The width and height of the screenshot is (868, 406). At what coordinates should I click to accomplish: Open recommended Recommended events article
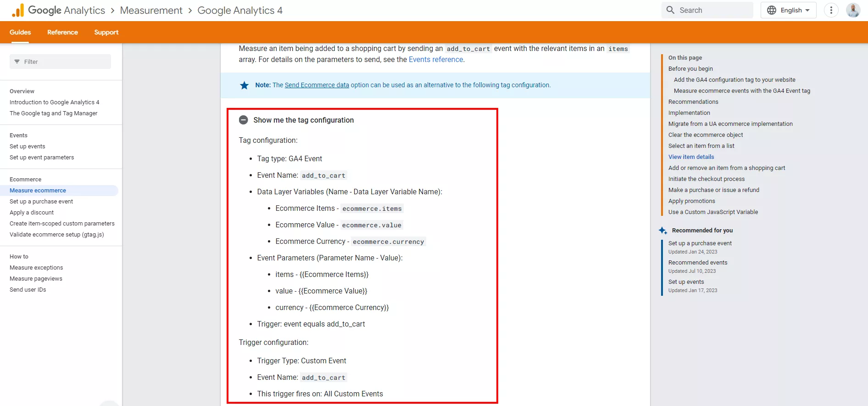698,262
